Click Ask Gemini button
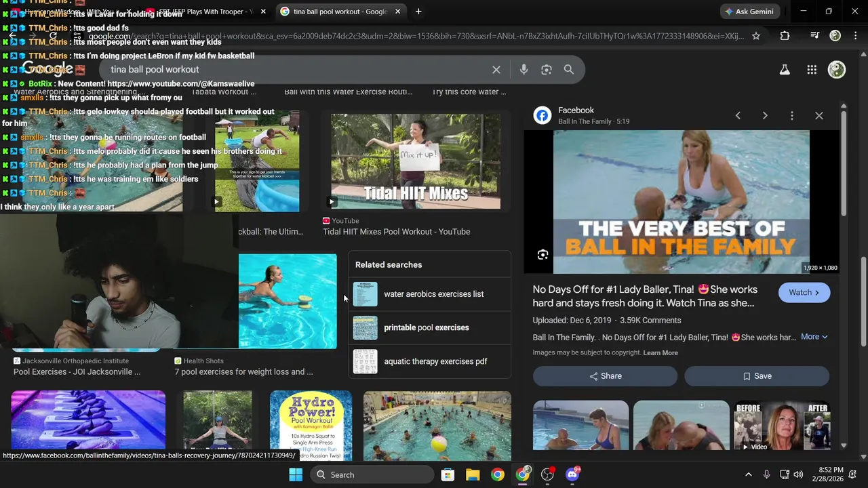This screenshot has width=868, height=488. click(750, 12)
